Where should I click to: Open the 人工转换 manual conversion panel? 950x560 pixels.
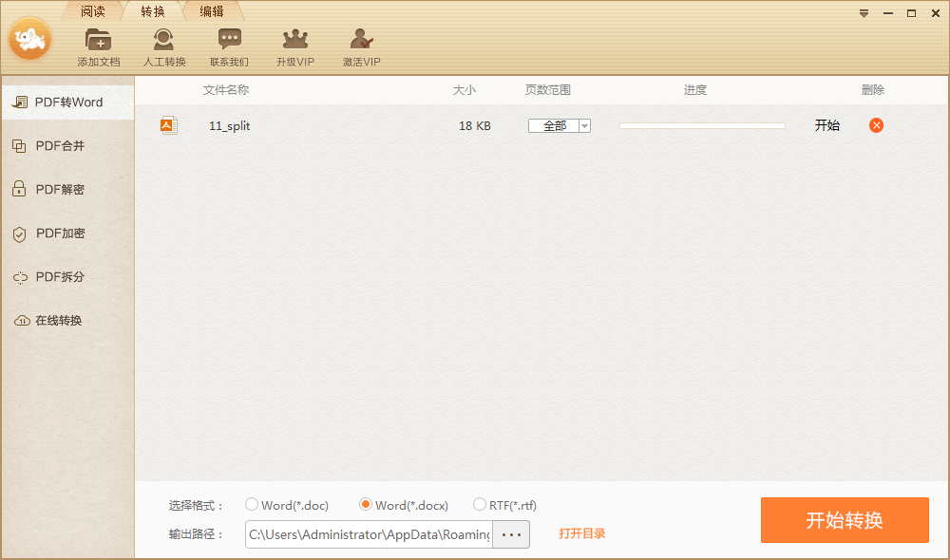point(162,45)
